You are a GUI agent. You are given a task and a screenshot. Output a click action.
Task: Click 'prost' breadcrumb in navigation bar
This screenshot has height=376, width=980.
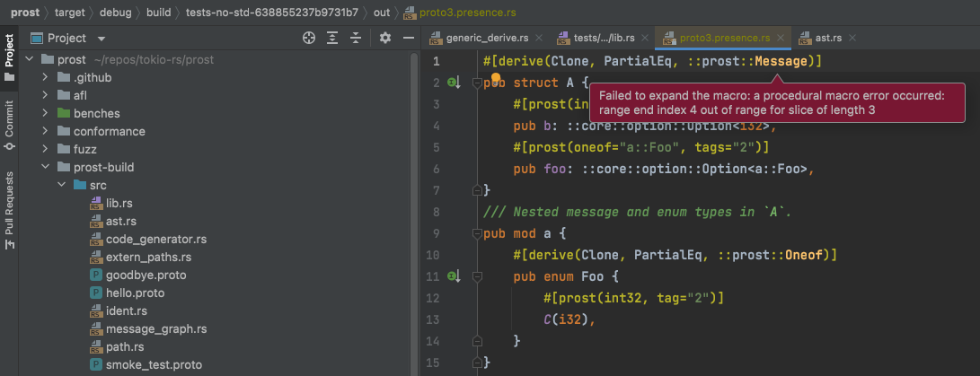pyautogui.click(x=24, y=13)
